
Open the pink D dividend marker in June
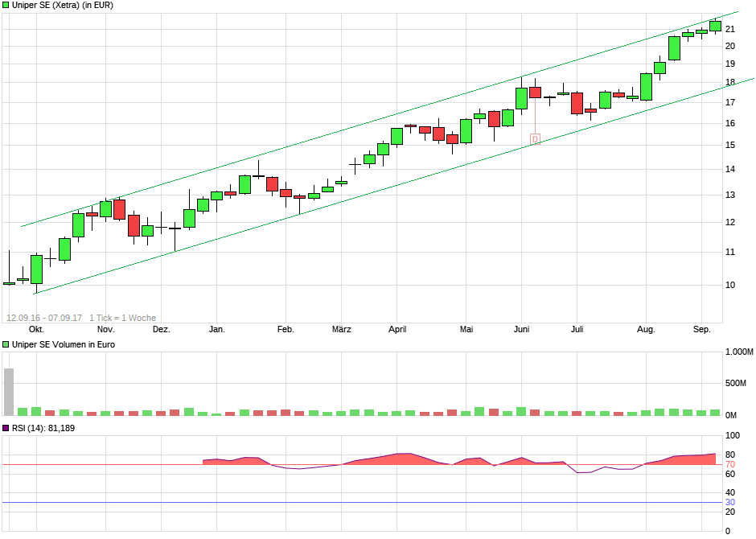[x=535, y=139]
